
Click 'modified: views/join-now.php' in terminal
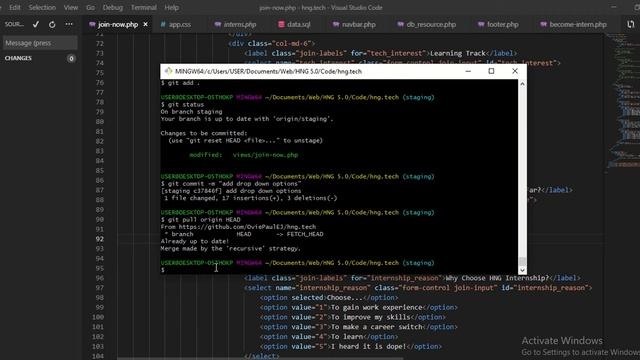(244, 155)
